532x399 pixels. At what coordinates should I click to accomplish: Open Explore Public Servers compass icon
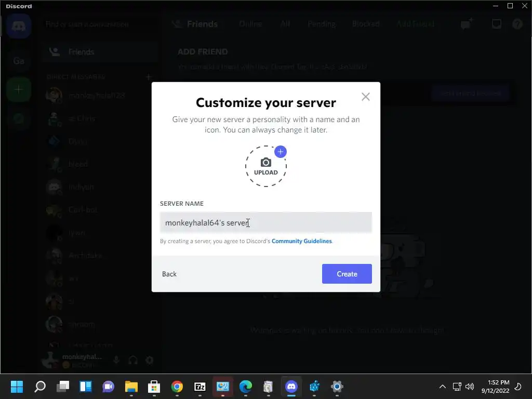19,119
